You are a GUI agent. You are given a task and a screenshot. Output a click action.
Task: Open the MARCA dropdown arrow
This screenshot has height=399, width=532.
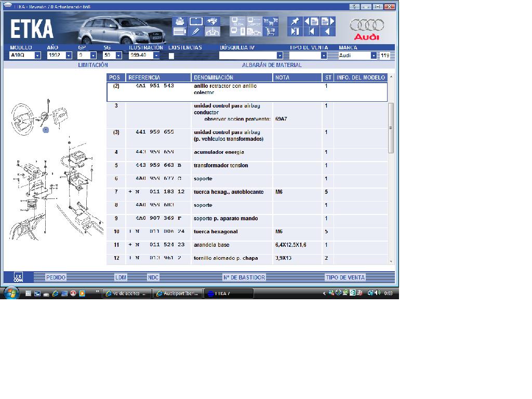click(x=374, y=55)
